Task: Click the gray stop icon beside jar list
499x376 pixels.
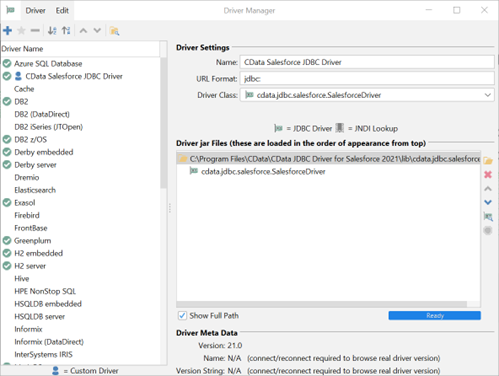Action: [488, 230]
